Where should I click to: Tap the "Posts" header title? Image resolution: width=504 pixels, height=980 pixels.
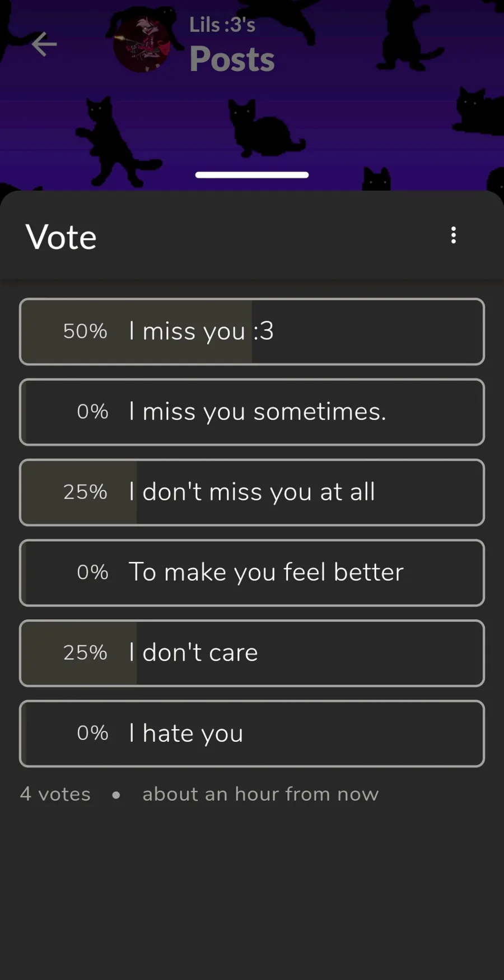[232, 59]
